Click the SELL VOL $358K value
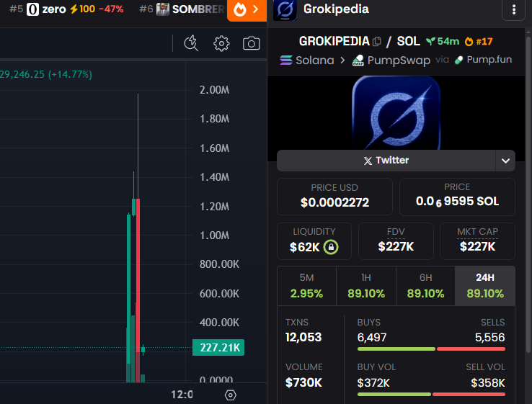The height and width of the screenshot is (404, 532). 488,382
